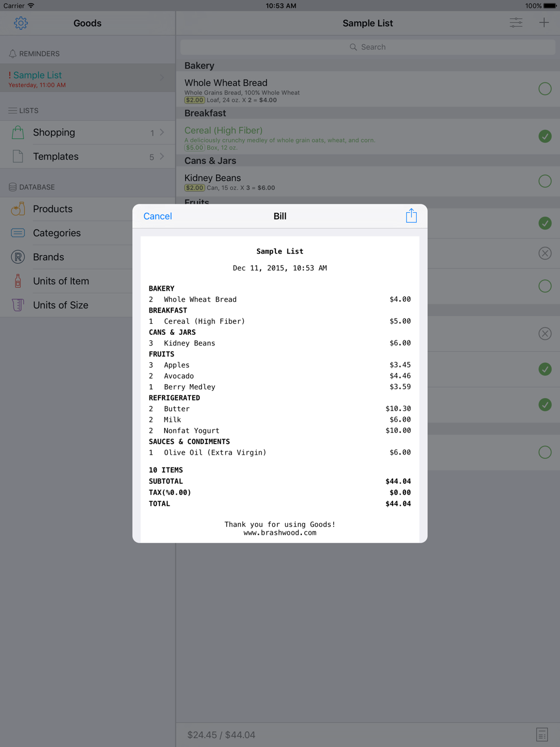Open Brands registered-mark icon
Image resolution: width=560 pixels, height=747 pixels.
[x=18, y=257]
